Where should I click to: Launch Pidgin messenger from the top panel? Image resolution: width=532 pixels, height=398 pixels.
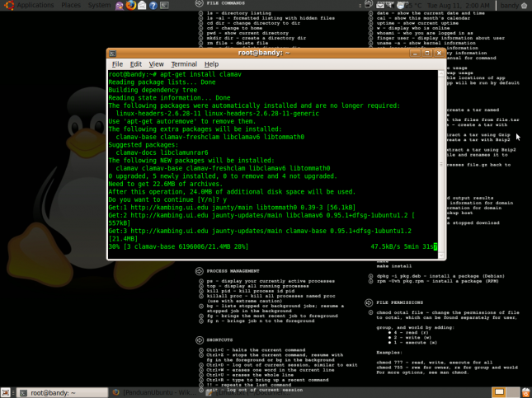120,6
